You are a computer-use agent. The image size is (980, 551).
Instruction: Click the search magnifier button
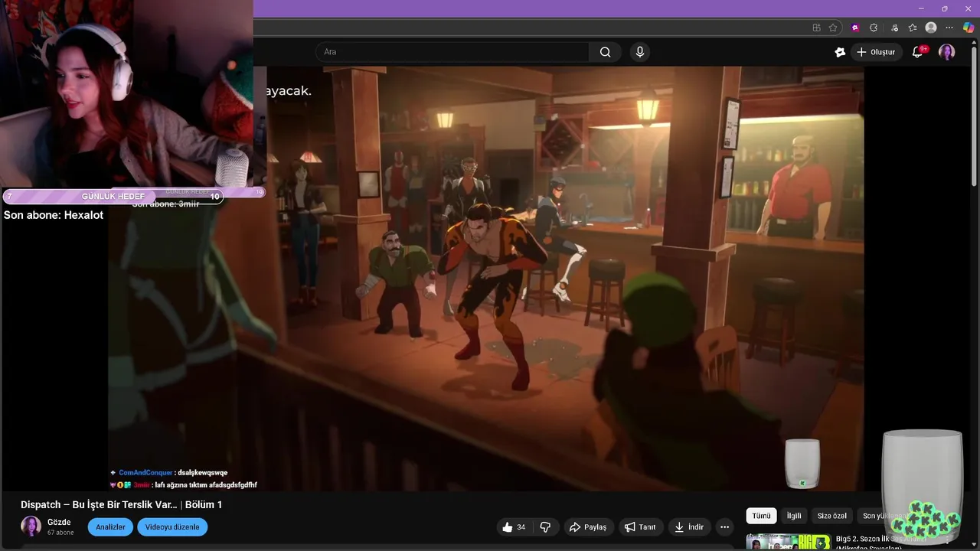coord(605,52)
